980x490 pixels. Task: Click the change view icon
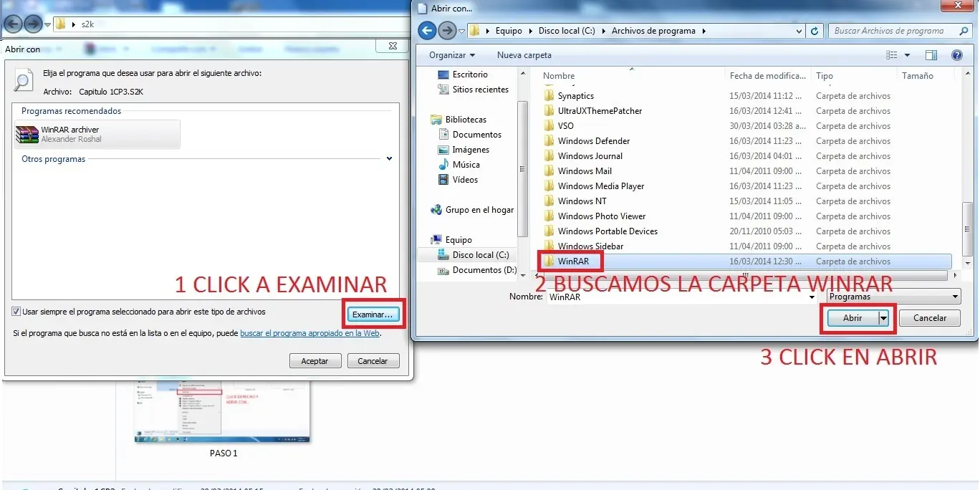coord(892,55)
